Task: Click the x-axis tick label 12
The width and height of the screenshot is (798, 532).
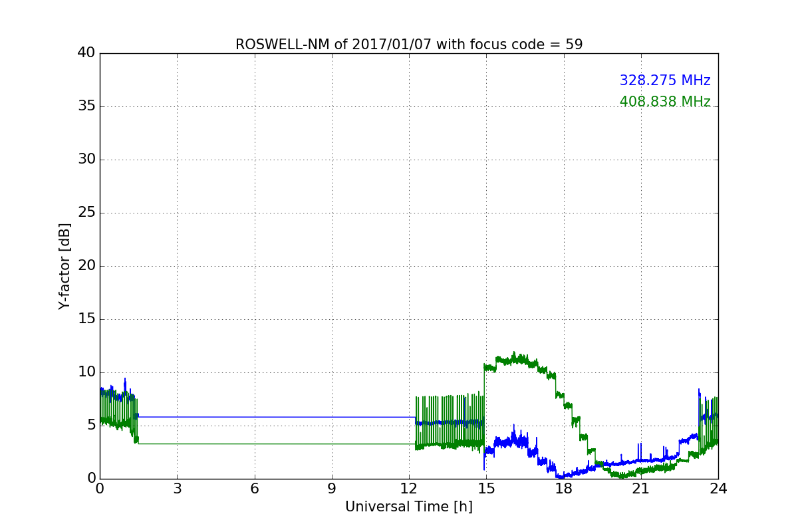Action: (x=409, y=489)
